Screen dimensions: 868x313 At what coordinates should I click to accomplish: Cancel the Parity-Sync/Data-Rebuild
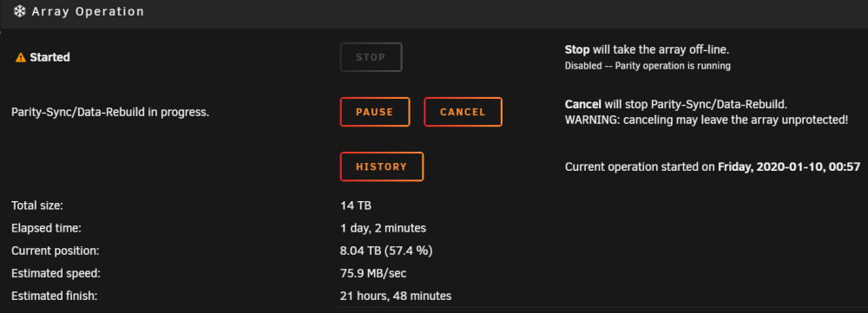[x=463, y=112]
